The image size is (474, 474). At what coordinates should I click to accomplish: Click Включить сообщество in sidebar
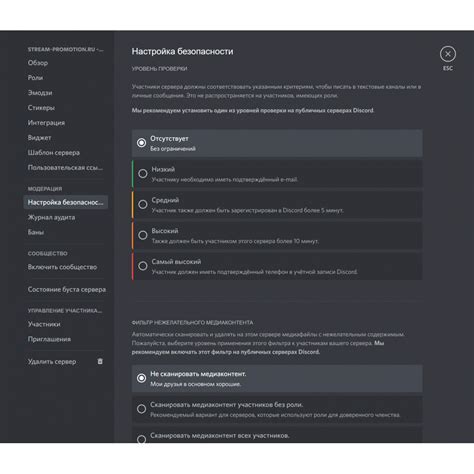(x=62, y=267)
